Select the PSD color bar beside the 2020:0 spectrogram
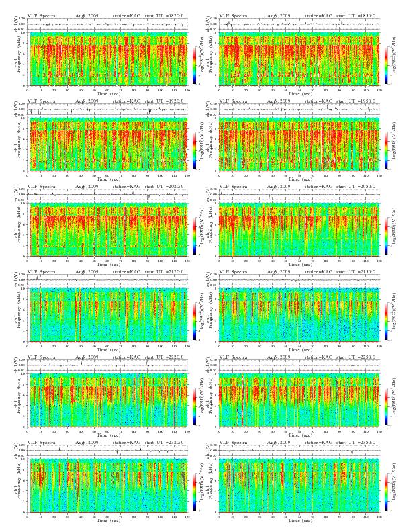 [194, 236]
